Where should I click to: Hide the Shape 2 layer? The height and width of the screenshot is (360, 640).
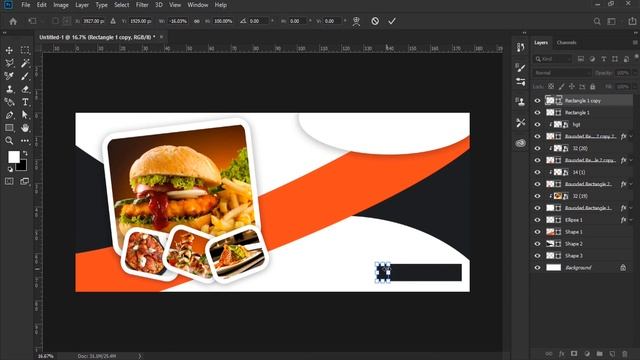(x=537, y=244)
